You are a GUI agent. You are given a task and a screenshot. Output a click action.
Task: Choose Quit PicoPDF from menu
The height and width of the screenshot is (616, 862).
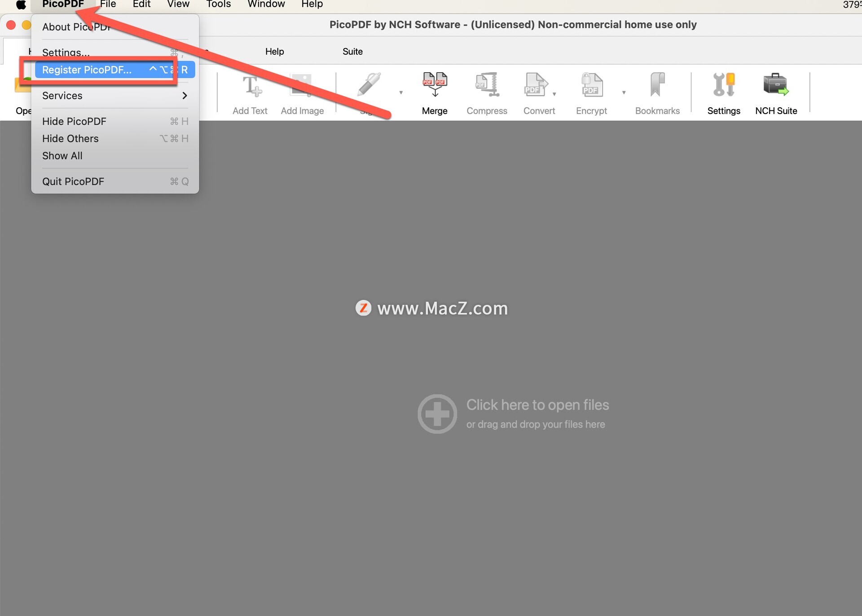[x=73, y=182]
